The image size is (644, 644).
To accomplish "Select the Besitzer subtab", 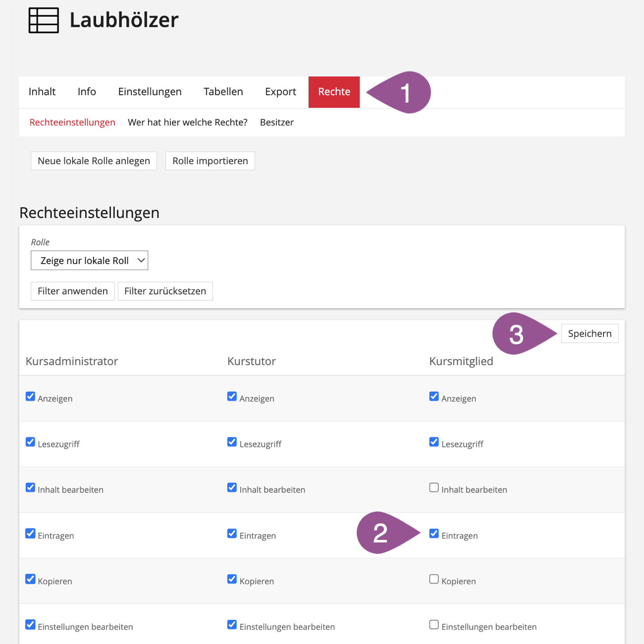I will [x=276, y=122].
